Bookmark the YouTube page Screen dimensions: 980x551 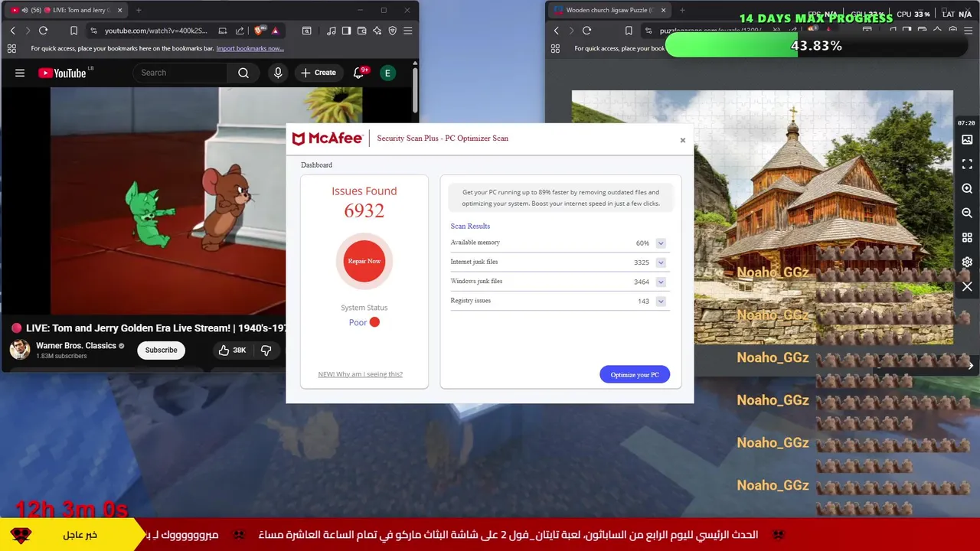click(73, 31)
